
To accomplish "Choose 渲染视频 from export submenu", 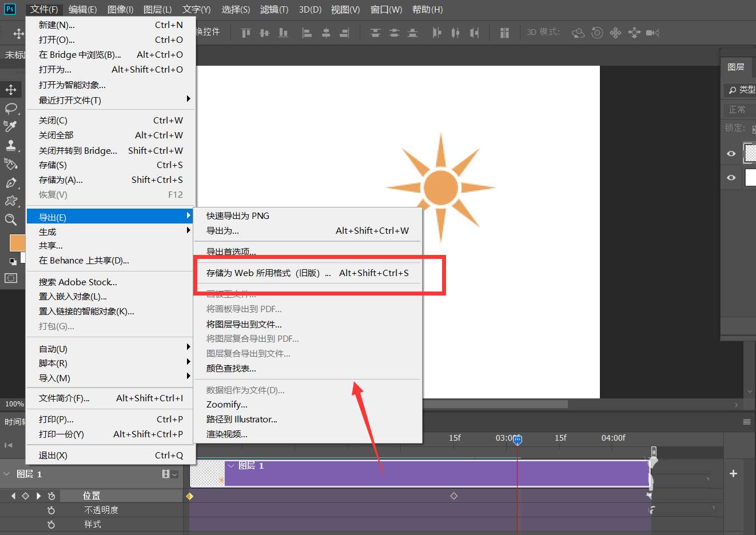I will coord(308,434).
